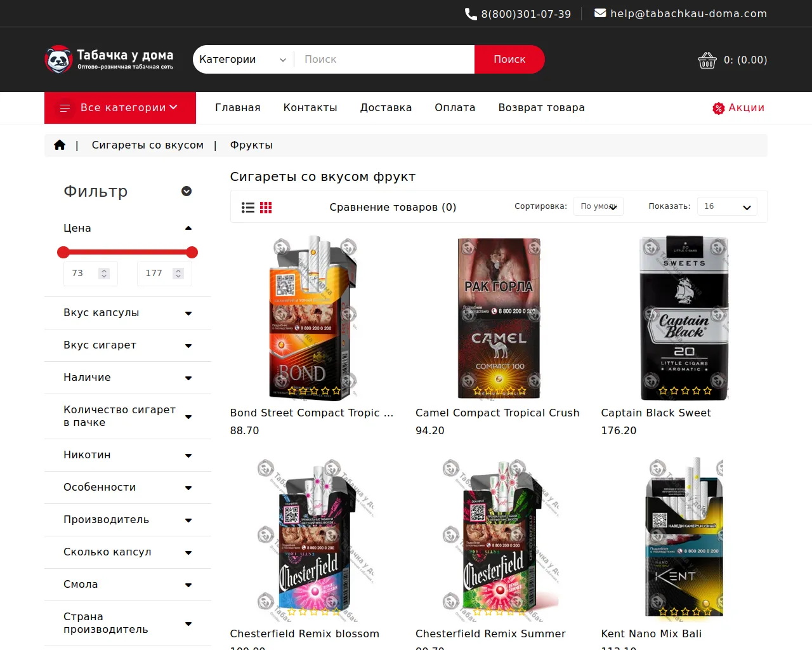812x650 pixels.
Task: Open the Показать items-per-page dropdown
Action: point(727,206)
